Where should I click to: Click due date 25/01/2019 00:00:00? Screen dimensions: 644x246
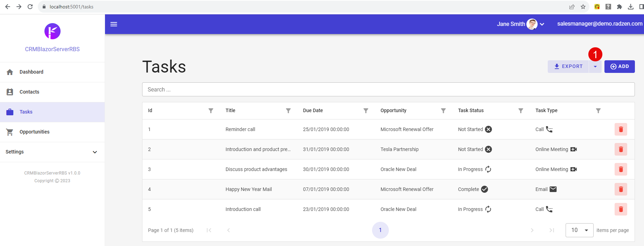click(x=326, y=129)
